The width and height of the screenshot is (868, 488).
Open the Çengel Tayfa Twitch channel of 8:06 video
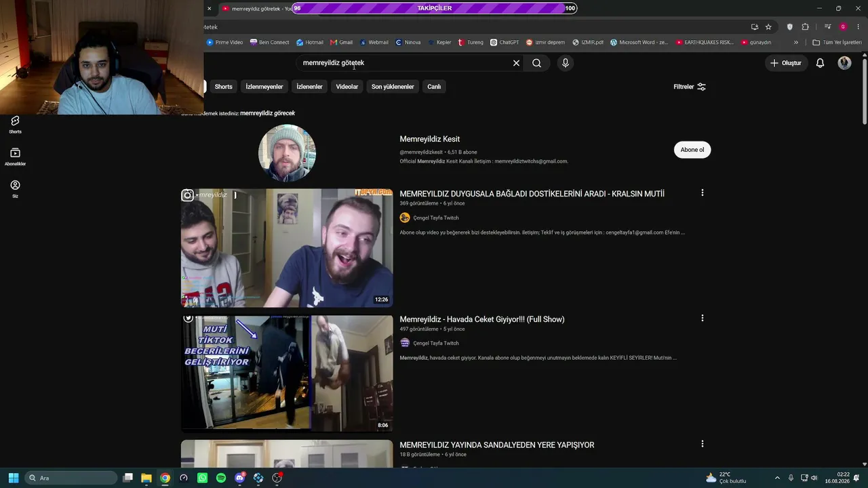436,343
